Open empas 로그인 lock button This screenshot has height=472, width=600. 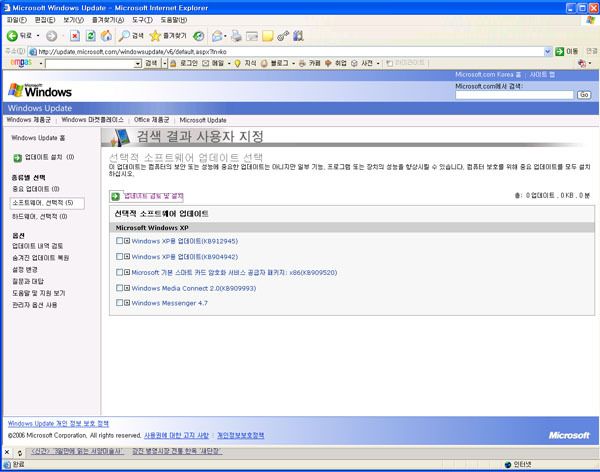[x=184, y=63]
